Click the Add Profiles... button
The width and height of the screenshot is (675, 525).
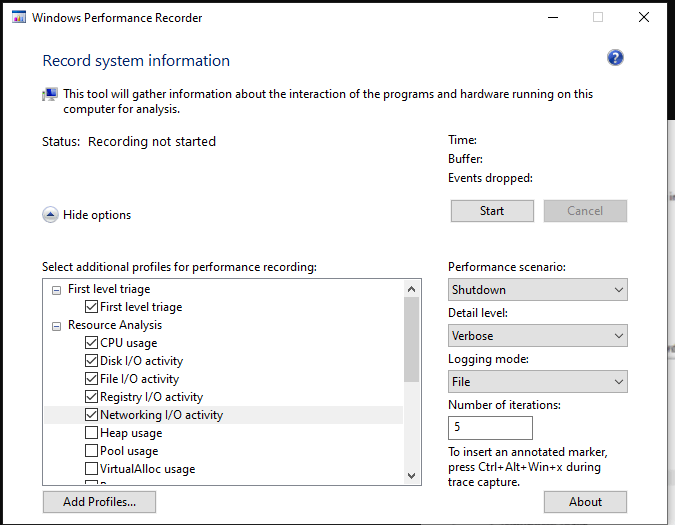pos(99,502)
